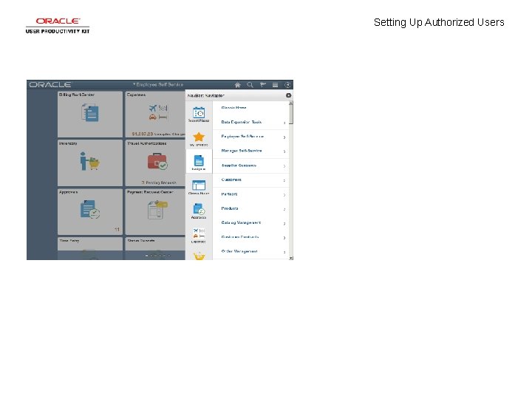Open the Payment Request Center tile

click(x=155, y=212)
